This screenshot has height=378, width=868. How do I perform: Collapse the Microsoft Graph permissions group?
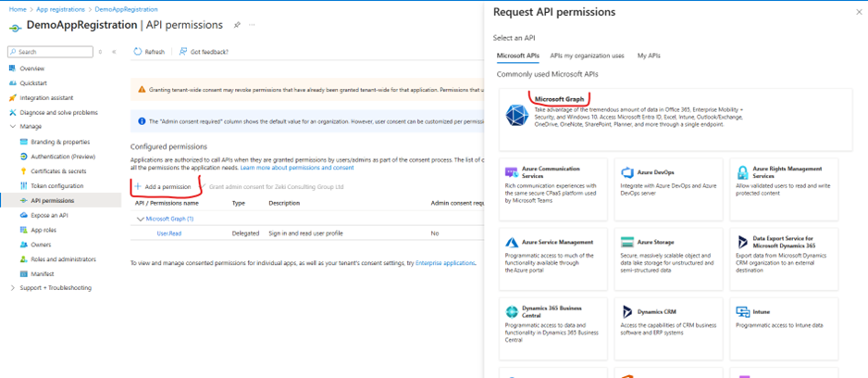(141, 219)
